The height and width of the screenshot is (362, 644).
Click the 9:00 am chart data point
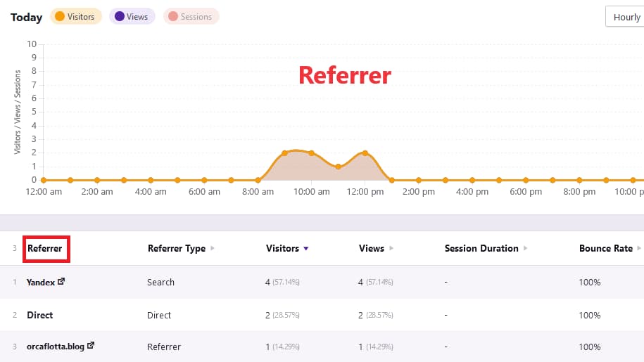pos(284,153)
